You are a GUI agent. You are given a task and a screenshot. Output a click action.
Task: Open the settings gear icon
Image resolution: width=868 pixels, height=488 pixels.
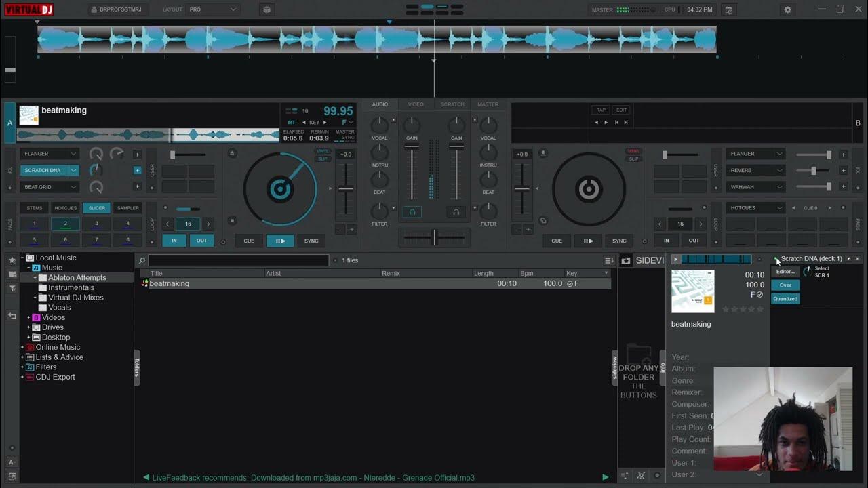[x=787, y=9]
